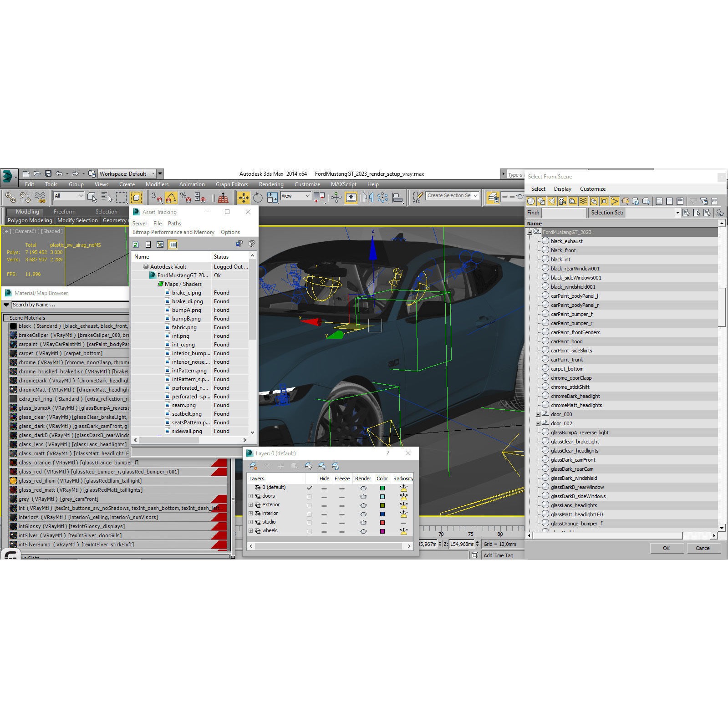The image size is (728, 728).
Task: Toggle Render teapot for interior layer
Action: [363, 514]
